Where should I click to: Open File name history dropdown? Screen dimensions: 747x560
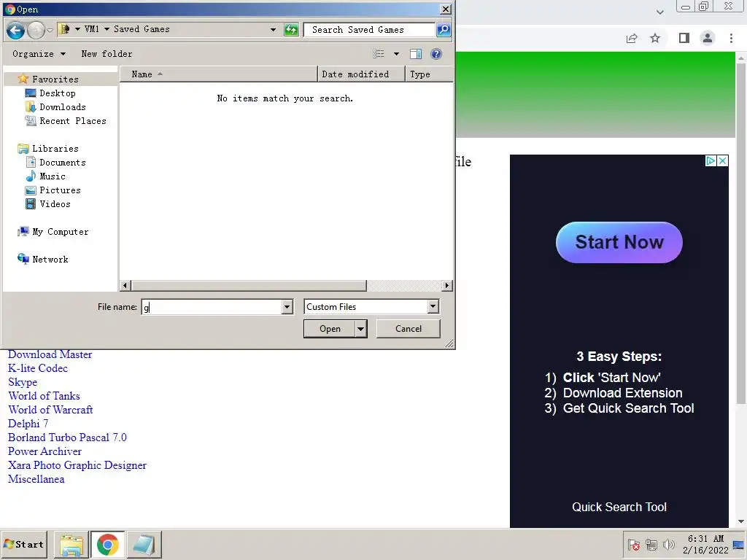(x=287, y=307)
